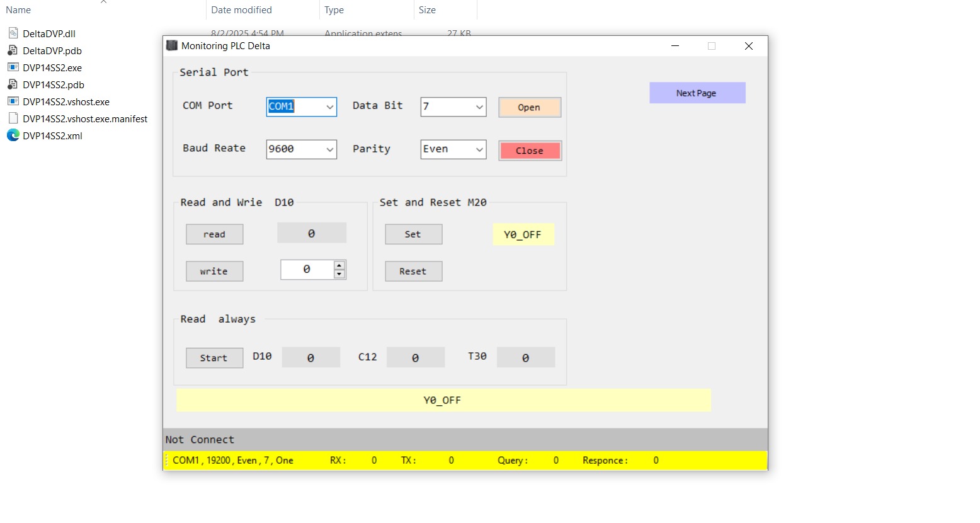Click the DeltaDVP.dll file icon
The width and height of the screenshot is (980, 523).
click(13, 33)
